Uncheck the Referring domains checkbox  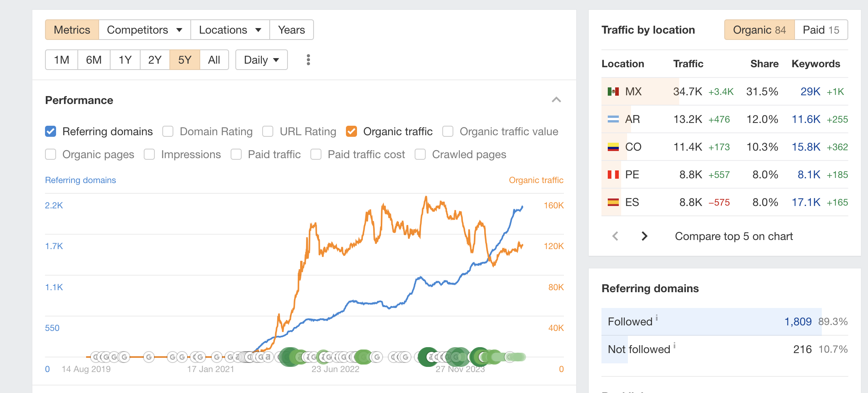pyautogui.click(x=51, y=131)
